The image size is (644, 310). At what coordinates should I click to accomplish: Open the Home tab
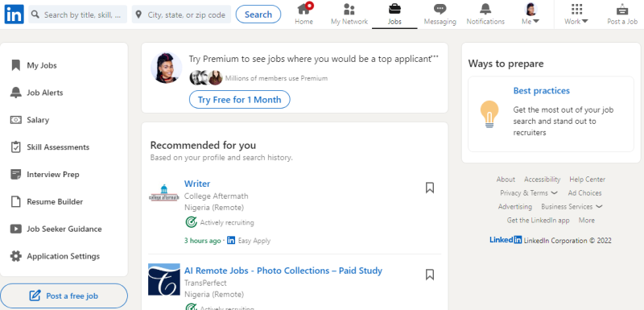pyautogui.click(x=304, y=14)
